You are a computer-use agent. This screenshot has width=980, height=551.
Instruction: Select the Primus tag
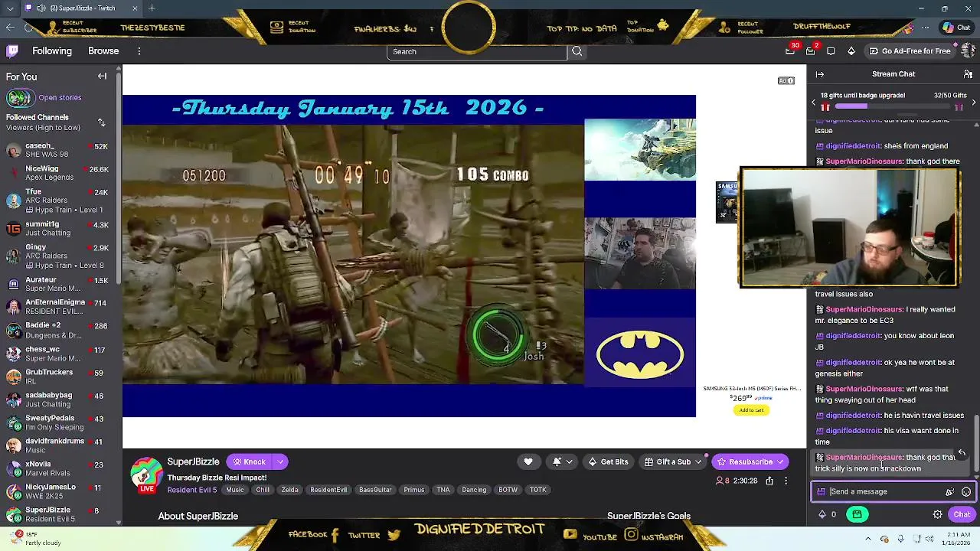[414, 490]
